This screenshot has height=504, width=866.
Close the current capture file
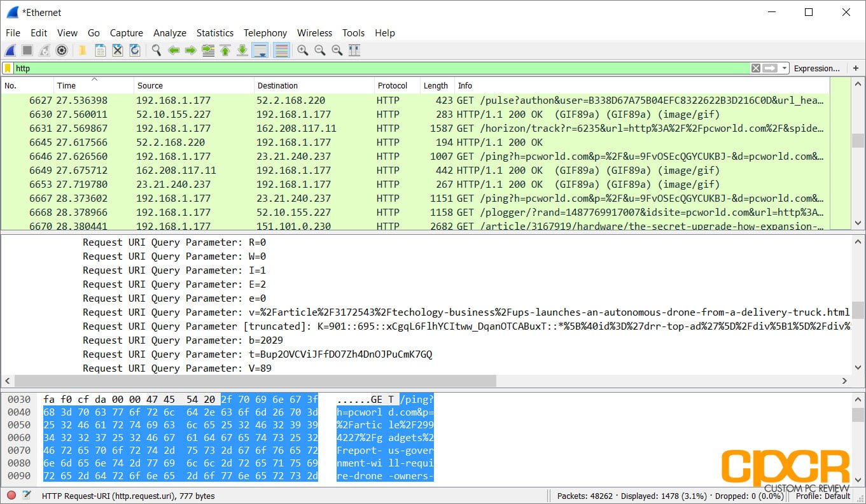point(118,50)
